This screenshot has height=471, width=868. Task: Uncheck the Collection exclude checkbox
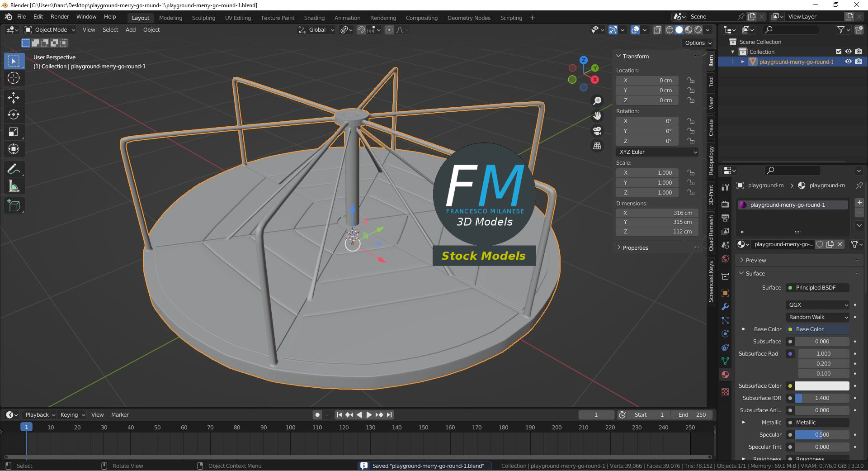839,52
